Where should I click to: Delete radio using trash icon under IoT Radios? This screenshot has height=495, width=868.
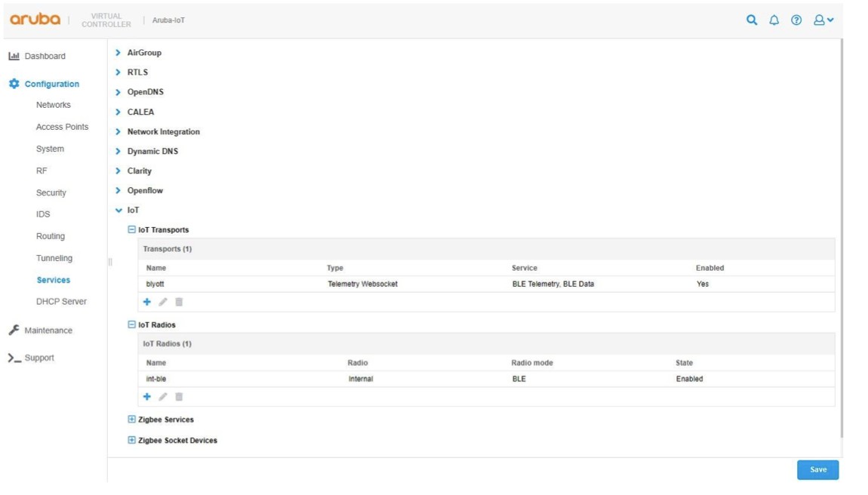tap(179, 397)
